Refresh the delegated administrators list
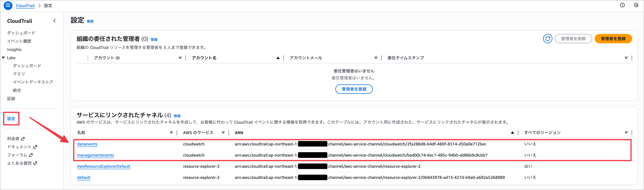The width and height of the screenshot is (644, 190). (547, 39)
